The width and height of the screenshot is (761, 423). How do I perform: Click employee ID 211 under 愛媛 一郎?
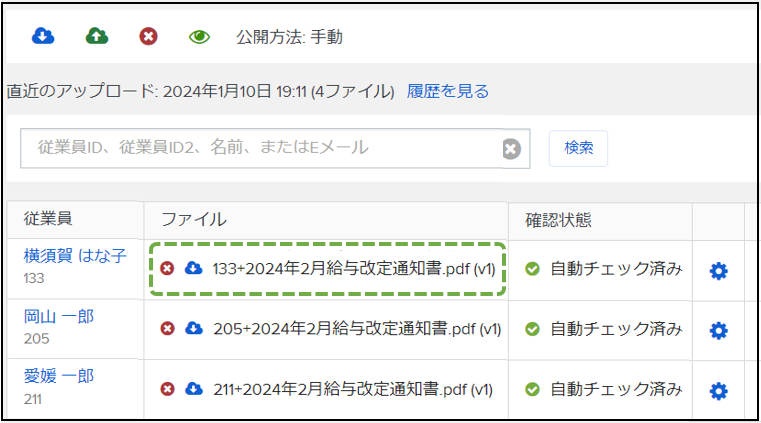click(33, 399)
